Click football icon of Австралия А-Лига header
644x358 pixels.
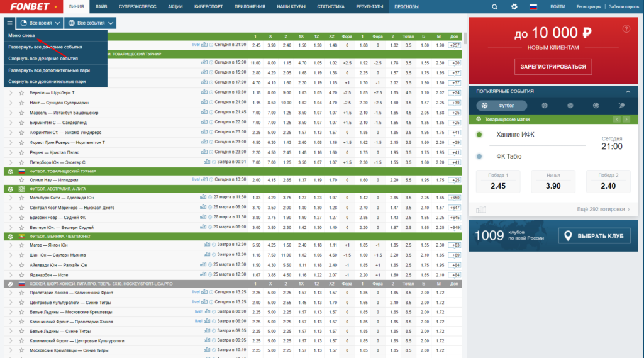pos(11,189)
